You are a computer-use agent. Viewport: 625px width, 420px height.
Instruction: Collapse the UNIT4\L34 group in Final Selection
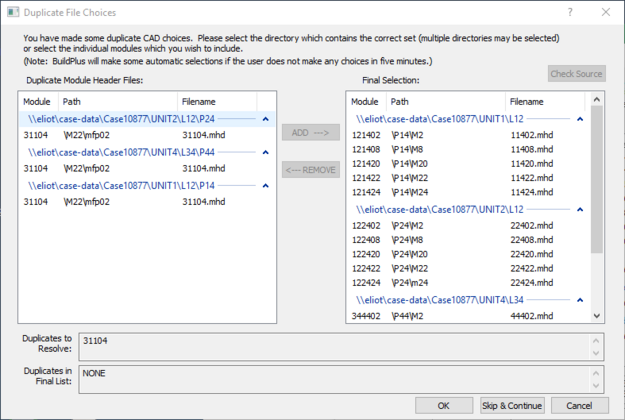(583, 299)
